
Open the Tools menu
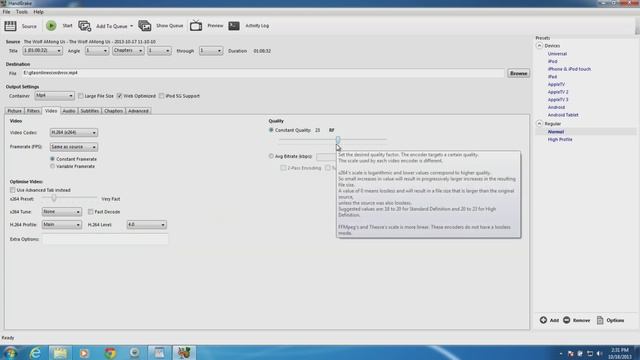coord(22,12)
